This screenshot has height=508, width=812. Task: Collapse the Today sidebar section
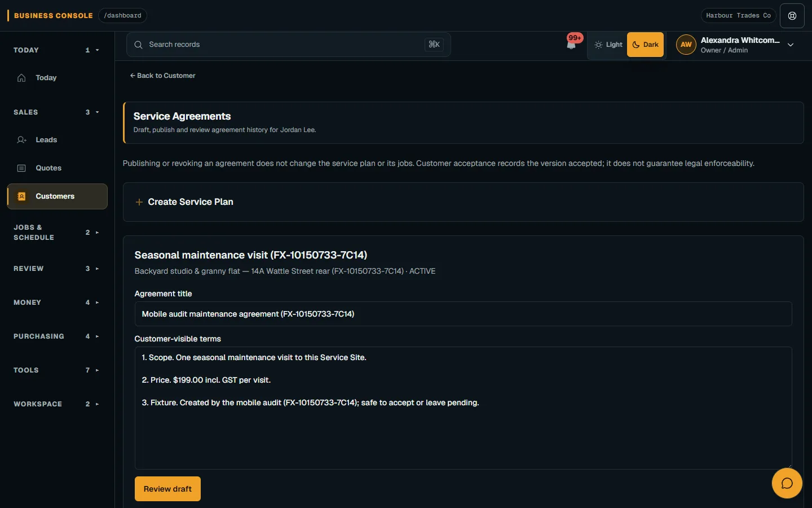[x=56, y=50]
